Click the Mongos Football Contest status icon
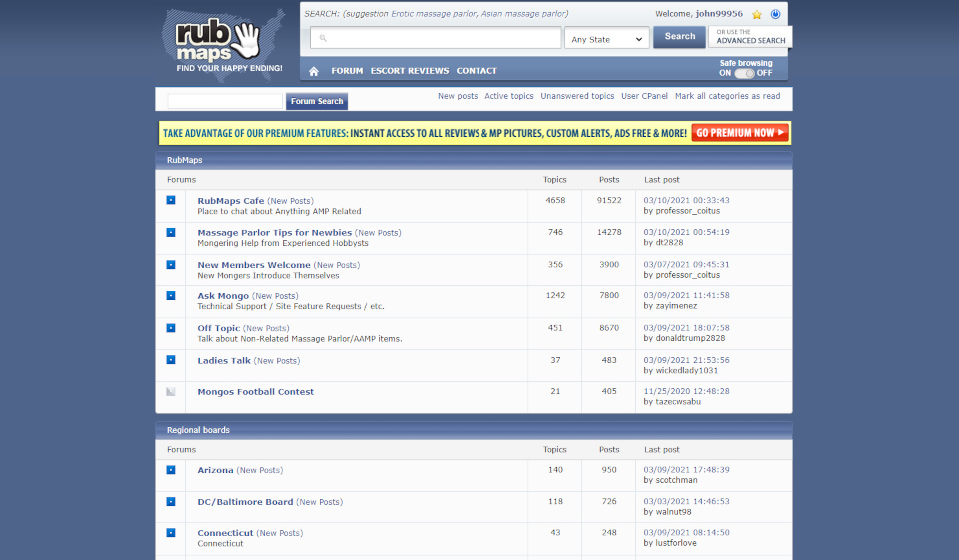This screenshot has width=959, height=560. click(171, 392)
